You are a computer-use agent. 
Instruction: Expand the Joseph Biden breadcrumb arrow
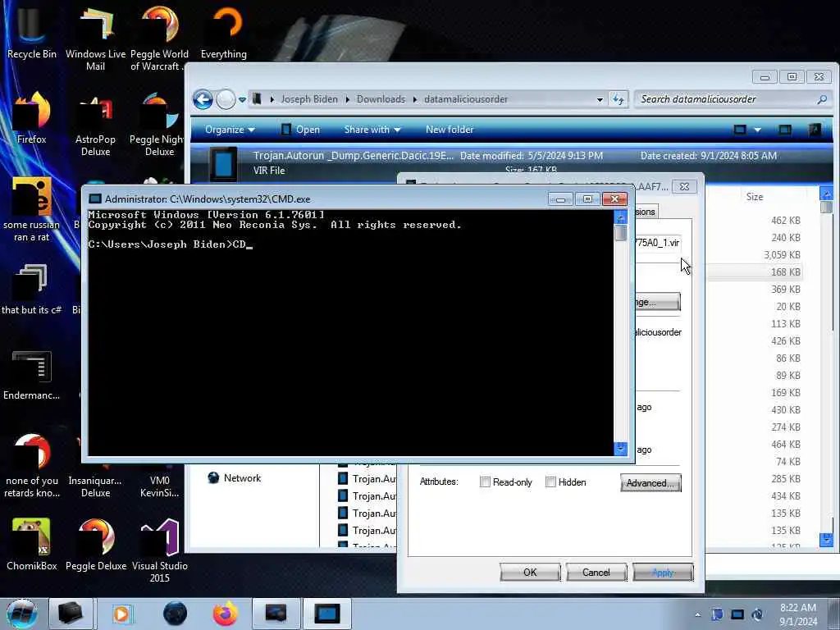[347, 99]
